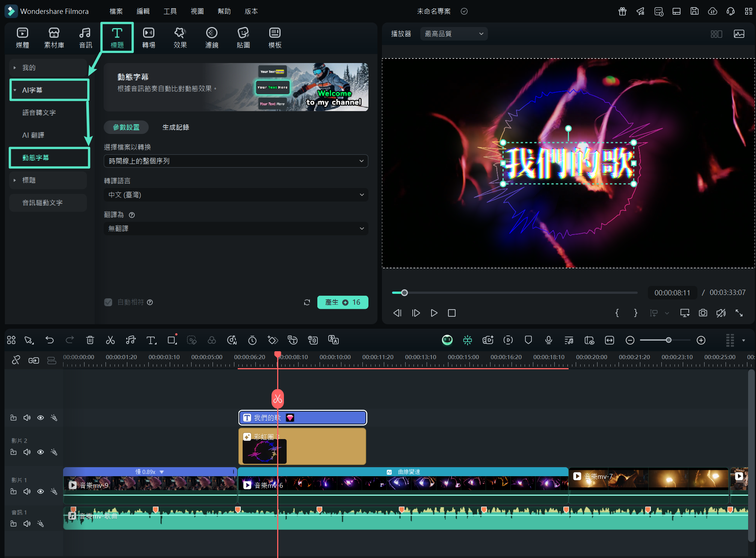
Task: Select the 參數設置 tab
Action: click(126, 127)
